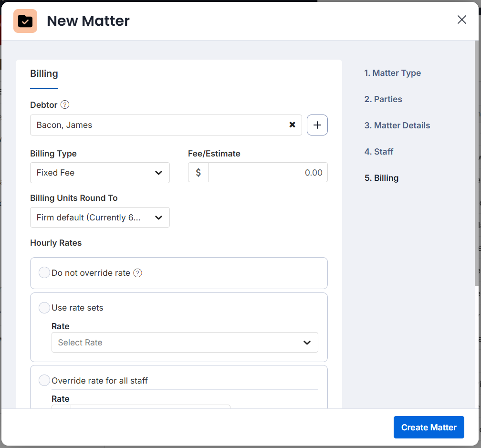The image size is (481, 448).
Task: Go to step 5. Billing
Action: point(381,178)
